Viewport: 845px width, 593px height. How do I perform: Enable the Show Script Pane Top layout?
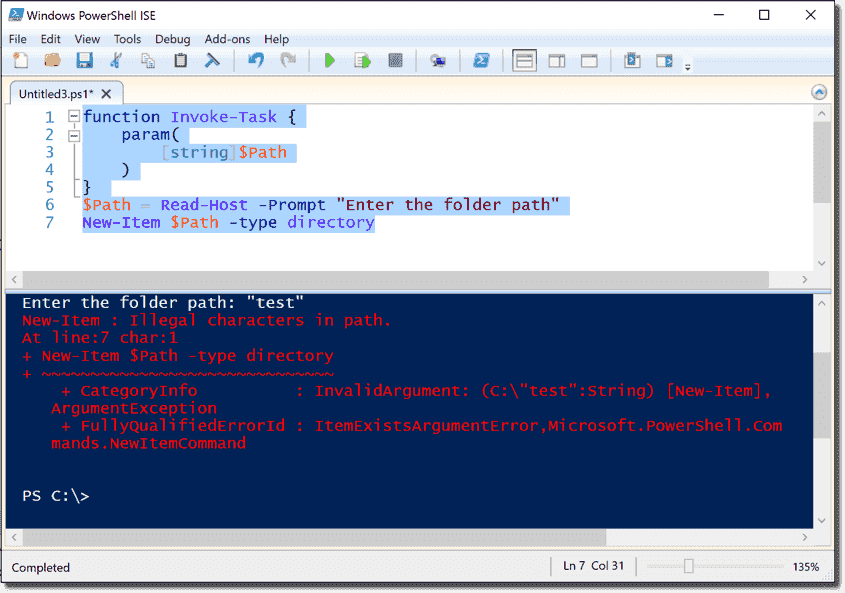[524, 60]
